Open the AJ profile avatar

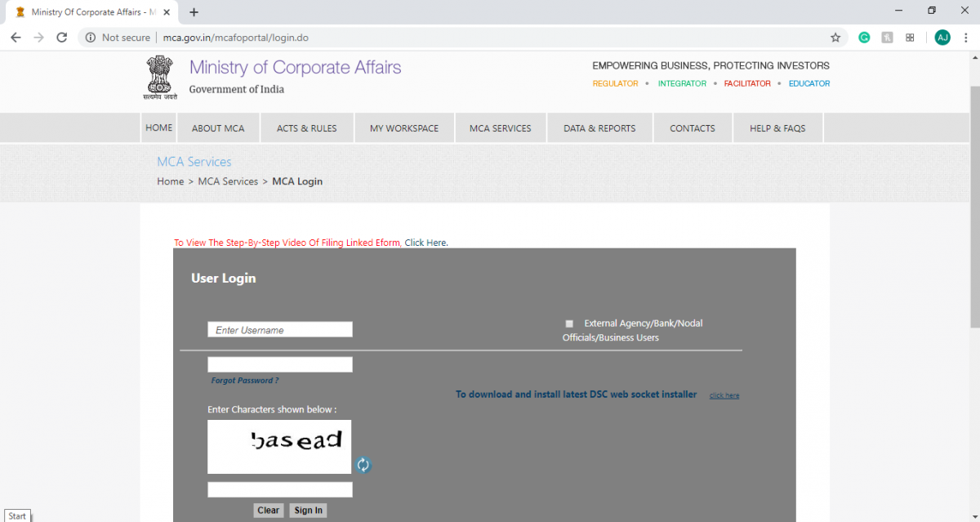point(942,37)
